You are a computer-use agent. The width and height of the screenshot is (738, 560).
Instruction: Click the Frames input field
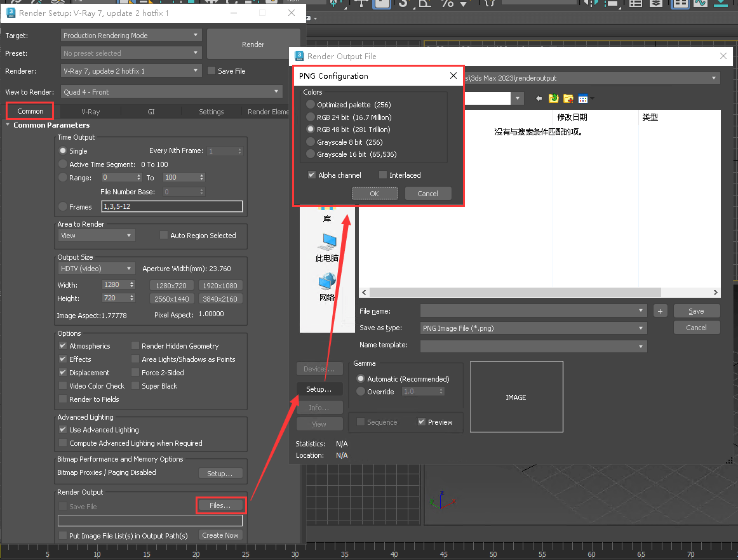tap(171, 207)
